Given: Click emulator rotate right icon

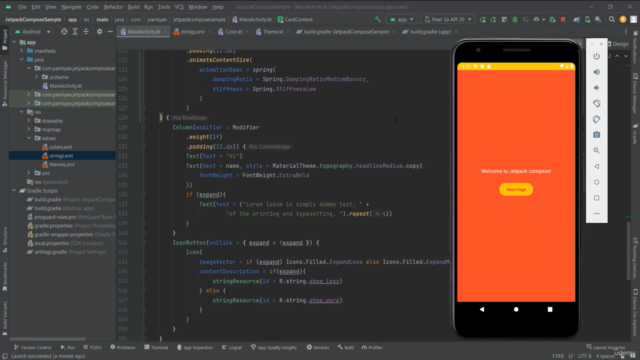Looking at the screenshot, I should pos(596,119).
